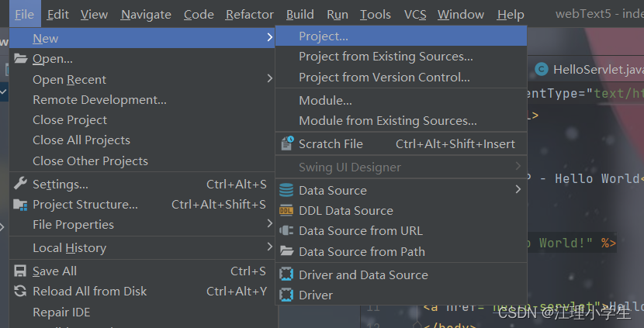
Task: Click the Data Source database icon
Action: [286, 190]
